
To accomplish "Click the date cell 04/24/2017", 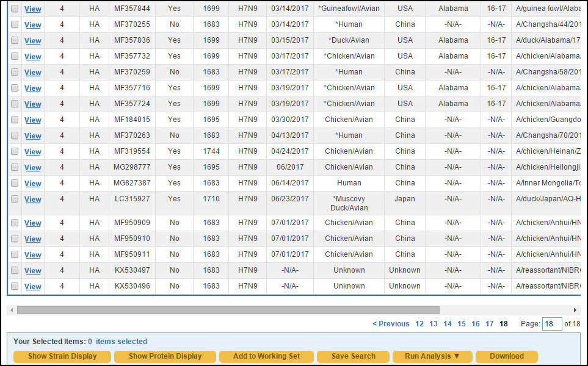I will (290, 151).
